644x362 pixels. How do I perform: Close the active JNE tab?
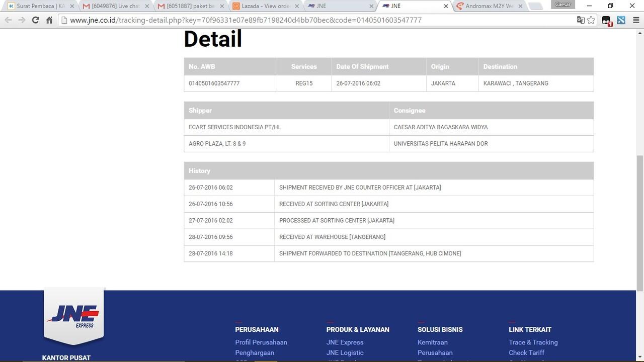pos(446,6)
